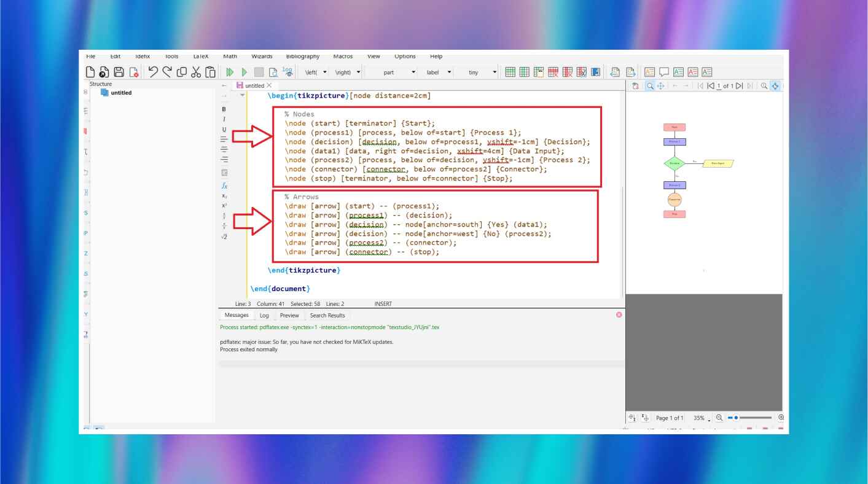The image size is (868, 484).
Task: Insert inline math with fx icon
Action: (x=224, y=185)
